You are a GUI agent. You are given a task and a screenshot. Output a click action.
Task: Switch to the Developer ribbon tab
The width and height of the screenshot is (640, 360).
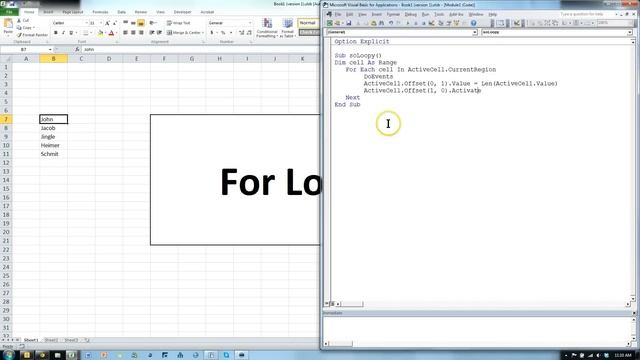click(182, 12)
